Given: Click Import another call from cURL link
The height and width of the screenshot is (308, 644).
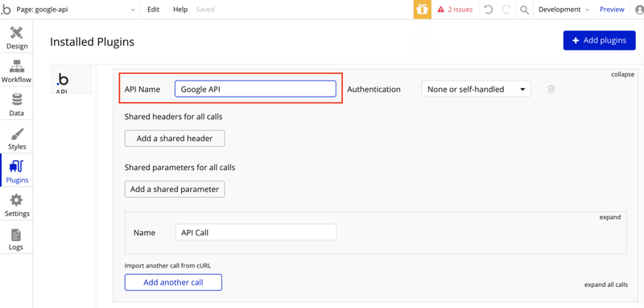Looking at the screenshot, I should coord(167,265).
